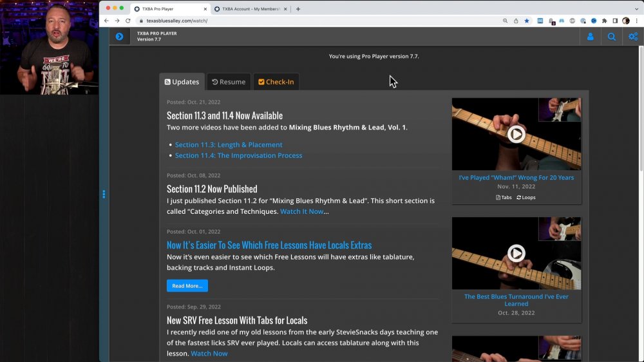Switch to the Resume tab
The image size is (644, 362).
229,82
